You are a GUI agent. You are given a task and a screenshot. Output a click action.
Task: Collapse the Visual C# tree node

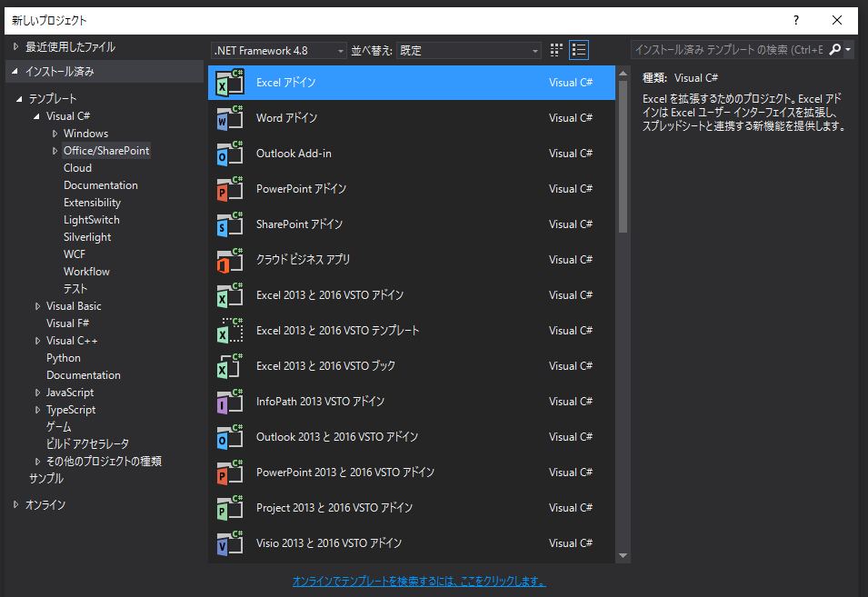pyautogui.click(x=36, y=116)
